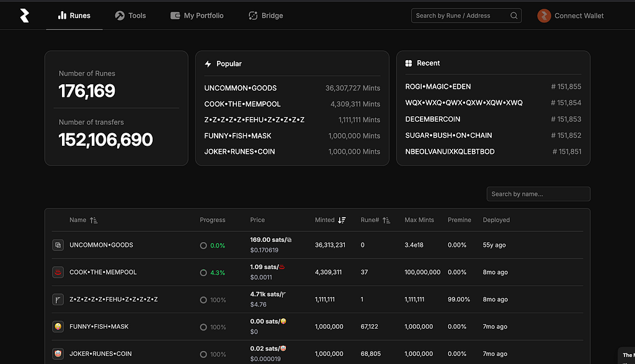Viewport: 635px width, 364px height.
Task: Open the Runes tab
Action: pos(74,16)
